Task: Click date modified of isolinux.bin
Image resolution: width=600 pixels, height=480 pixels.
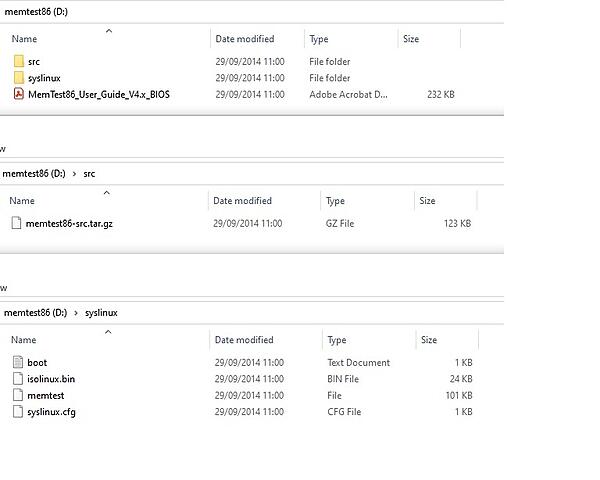Action: tap(249, 379)
